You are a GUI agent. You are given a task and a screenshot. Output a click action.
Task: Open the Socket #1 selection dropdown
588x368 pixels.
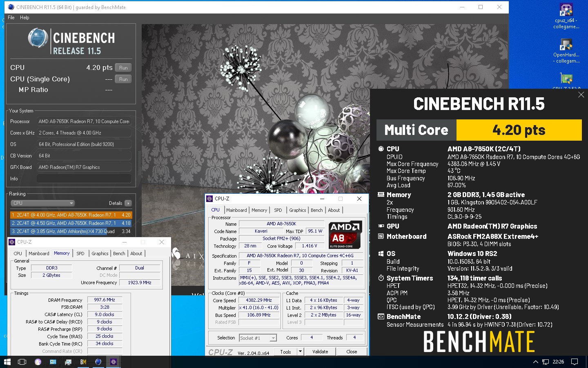point(258,338)
